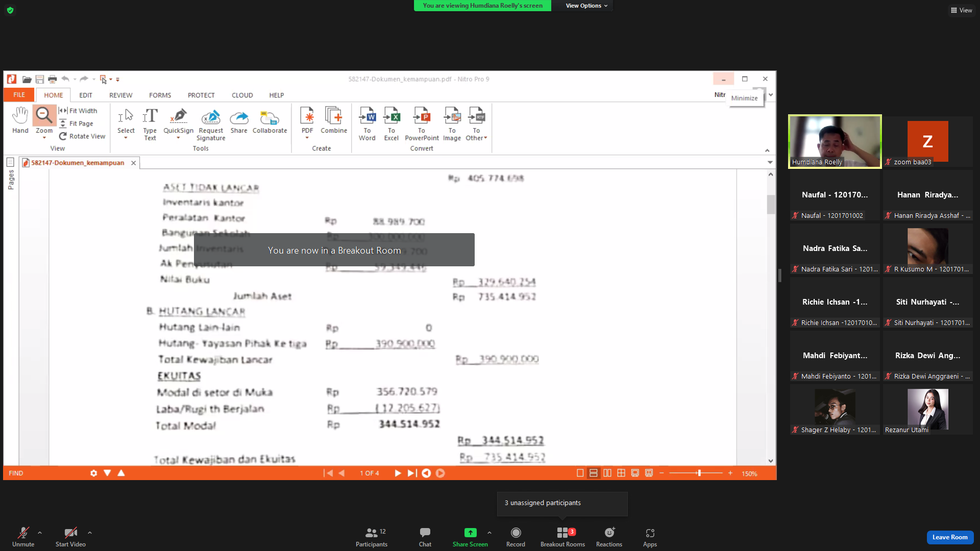Click the Redo arrow in quick access toolbar
Viewport: 980px width, 551px height.
[x=84, y=79]
